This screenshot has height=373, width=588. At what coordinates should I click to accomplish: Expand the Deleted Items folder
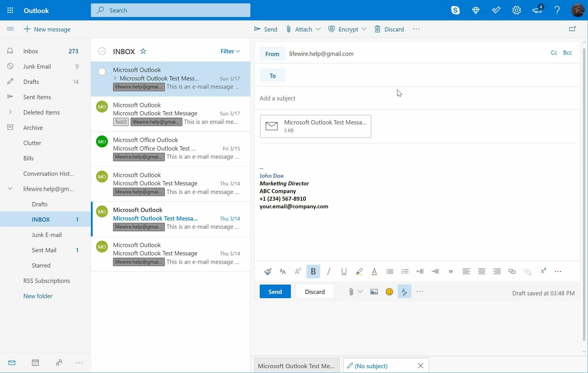click(x=10, y=112)
